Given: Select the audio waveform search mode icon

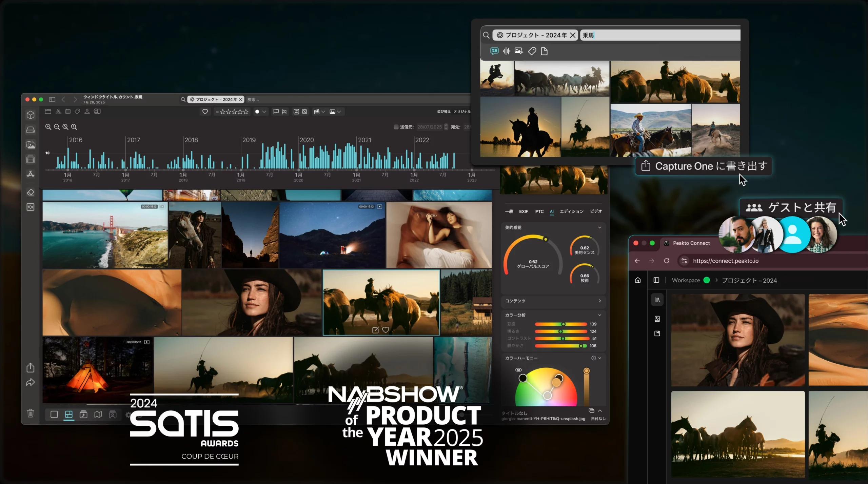Looking at the screenshot, I should tap(506, 51).
